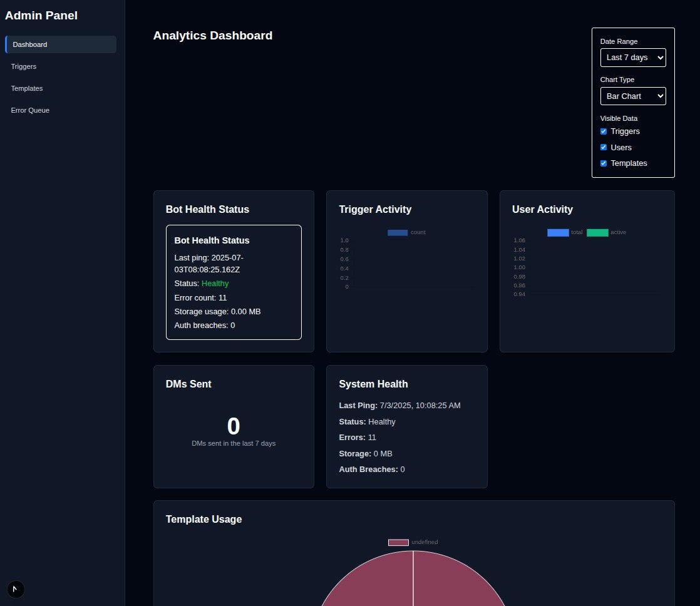Click the System Health card heading
Screen dimensions: 700x606
coord(373,384)
